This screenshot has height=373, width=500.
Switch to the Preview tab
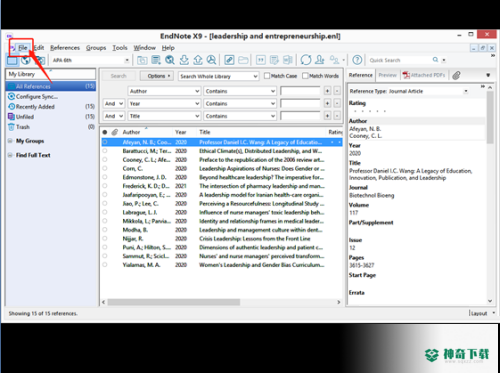[388, 75]
